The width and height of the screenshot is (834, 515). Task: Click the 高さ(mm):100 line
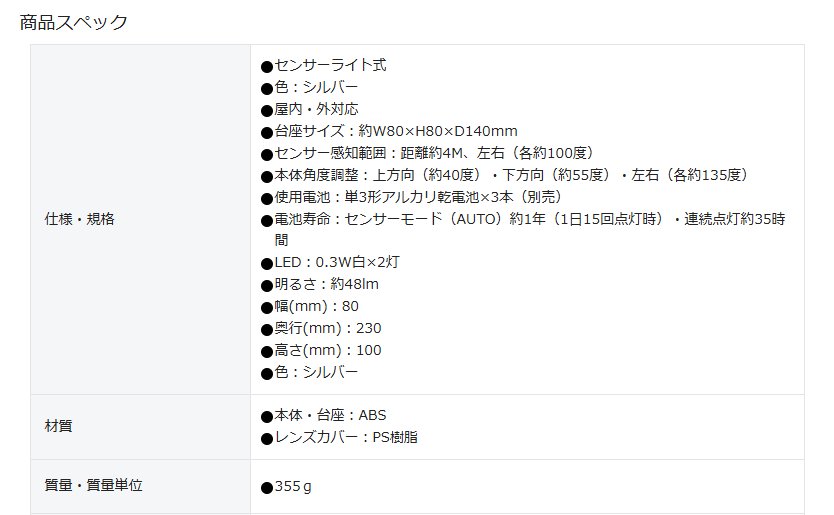(x=321, y=350)
